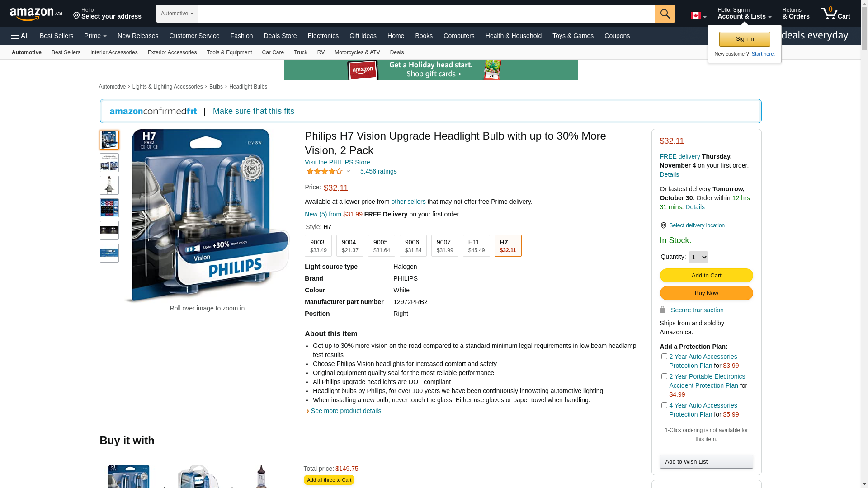Expand the Account & Lists menu
The width and height of the screenshot is (868, 488).
744,14
